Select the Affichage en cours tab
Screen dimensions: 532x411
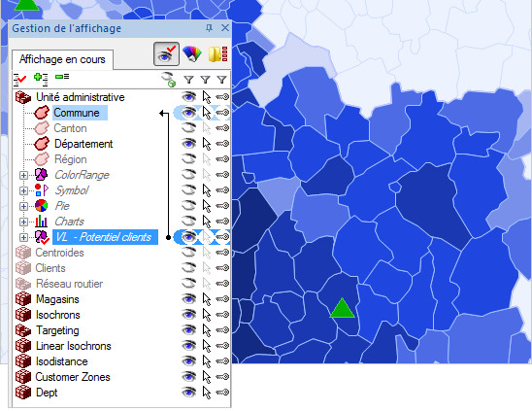tap(62, 59)
